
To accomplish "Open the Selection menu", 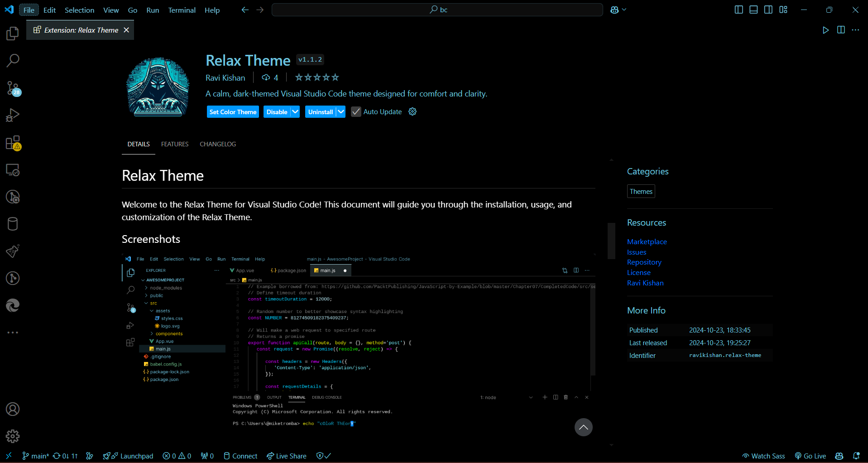I will [79, 10].
